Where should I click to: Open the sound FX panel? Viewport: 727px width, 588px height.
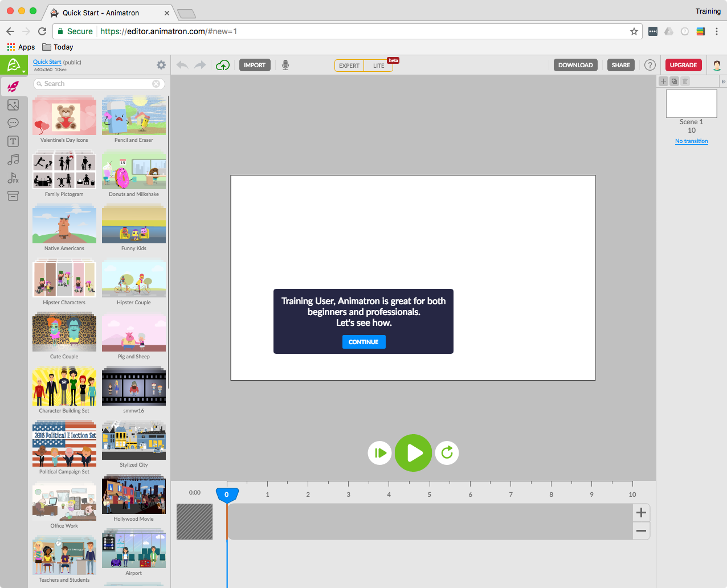[x=13, y=178]
